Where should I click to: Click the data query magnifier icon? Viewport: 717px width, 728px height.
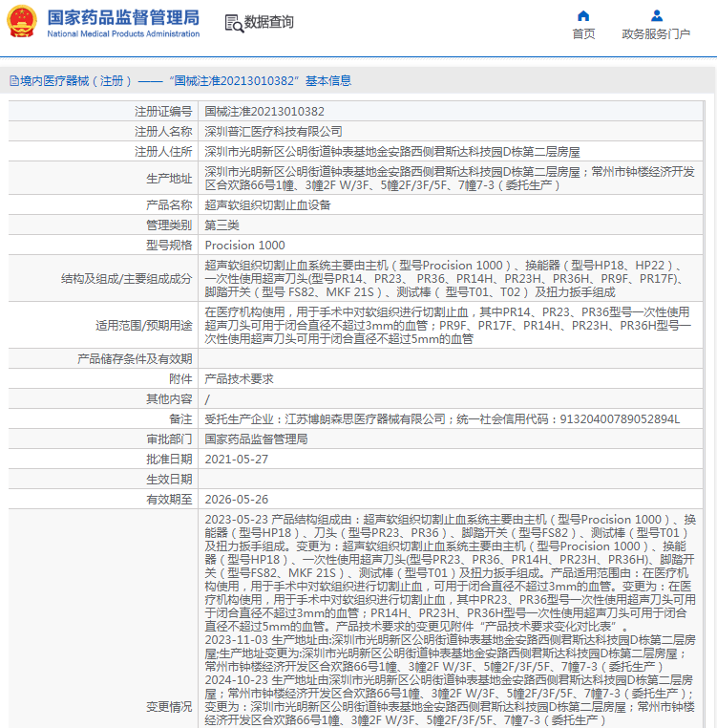(x=233, y=23)
